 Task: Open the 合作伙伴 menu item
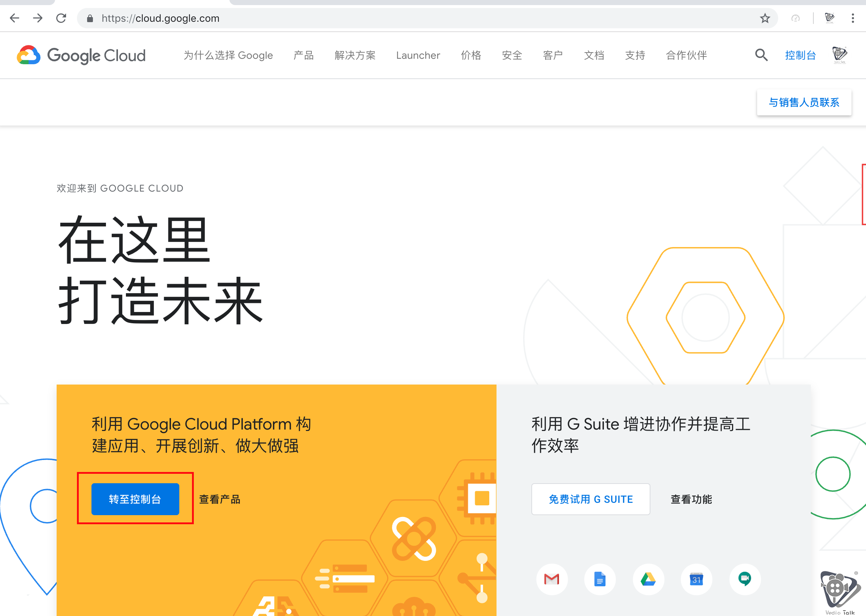coord(686,56)
